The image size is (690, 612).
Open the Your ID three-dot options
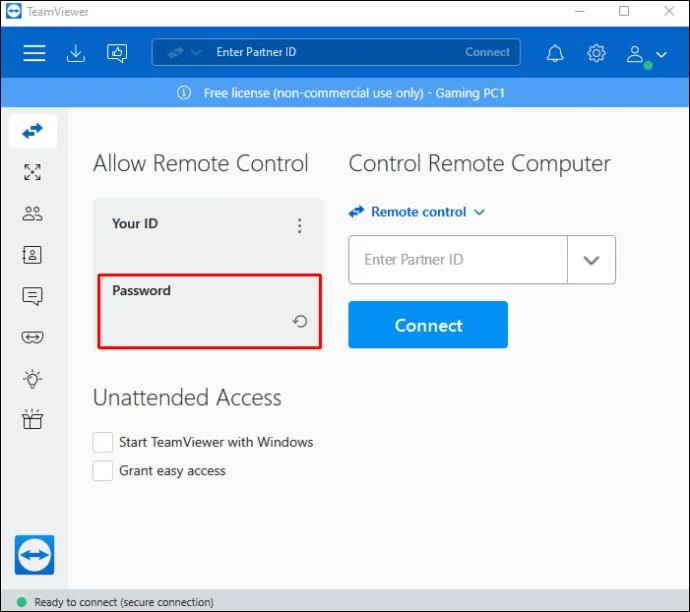click(300, 226)
